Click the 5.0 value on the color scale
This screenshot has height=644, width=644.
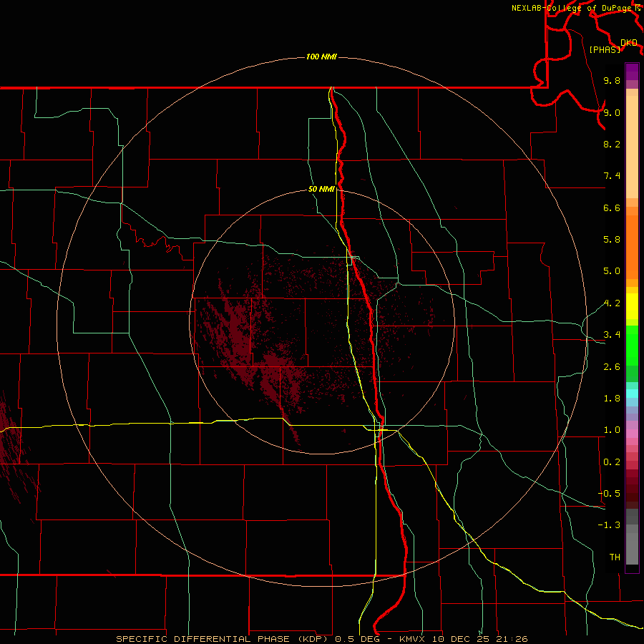click(x=612, y=271)
